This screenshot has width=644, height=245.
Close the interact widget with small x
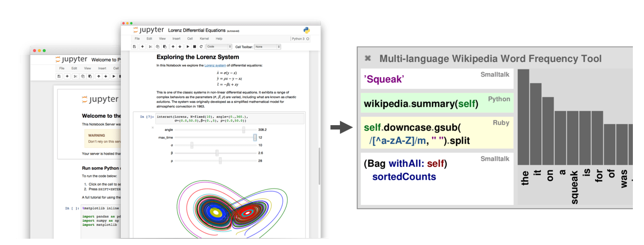click(153, 128)
